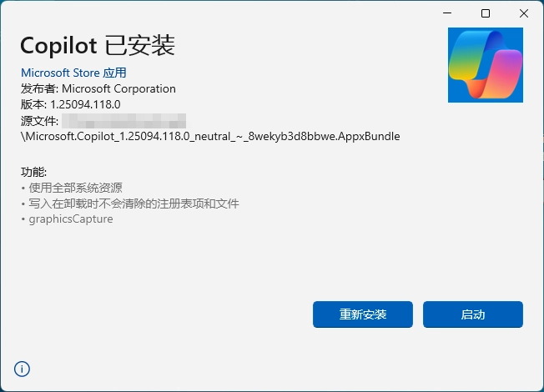Click the blank area left of 重新安装
The height and width of the screenshot is (392, 544).
(167, 314)
